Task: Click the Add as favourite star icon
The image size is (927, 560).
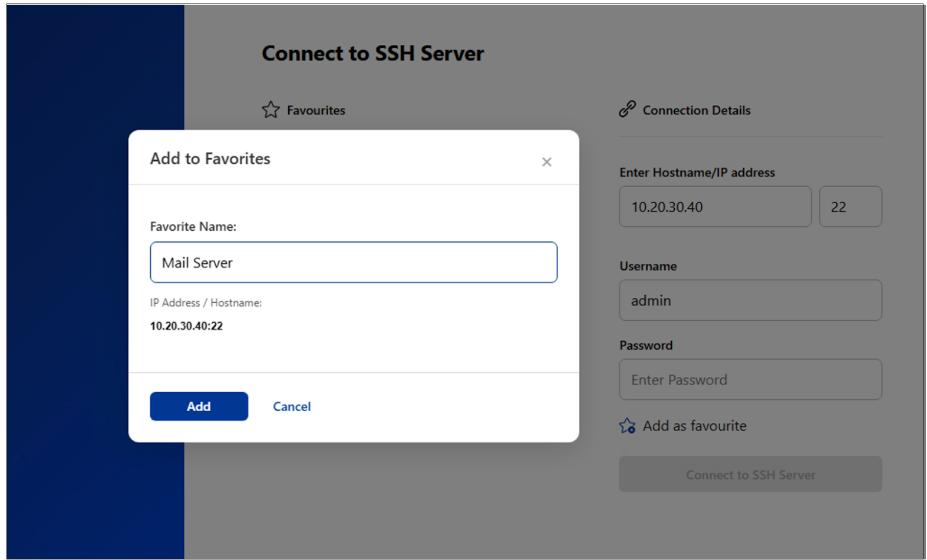Action: 627,426
